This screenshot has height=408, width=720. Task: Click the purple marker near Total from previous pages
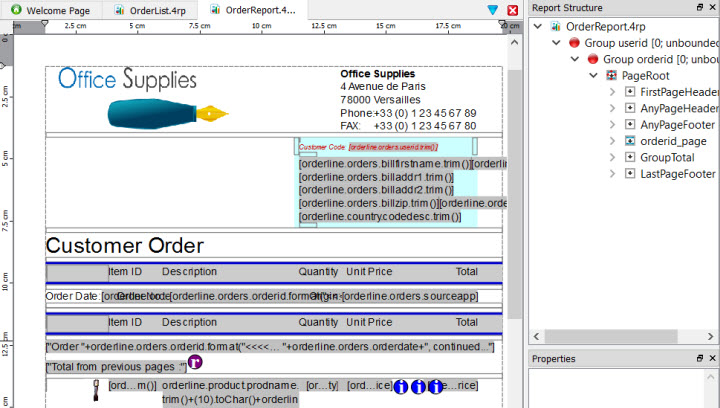point(195,362)
